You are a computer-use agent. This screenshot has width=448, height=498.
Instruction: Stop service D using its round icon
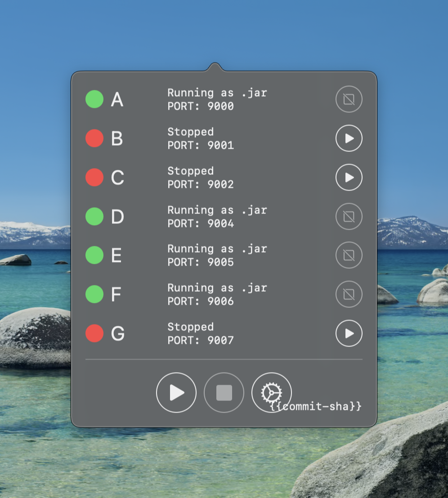coord(349,217)
